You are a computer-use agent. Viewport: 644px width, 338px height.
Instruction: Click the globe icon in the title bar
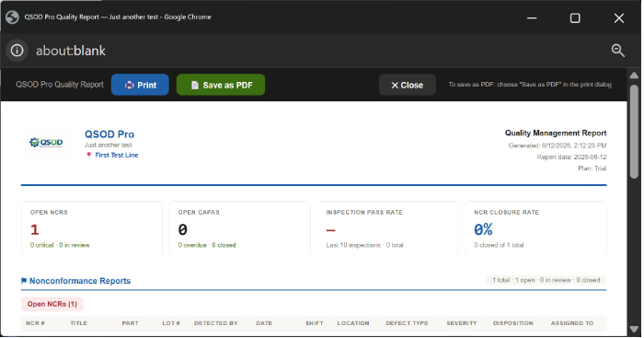(x=12, y=17)
